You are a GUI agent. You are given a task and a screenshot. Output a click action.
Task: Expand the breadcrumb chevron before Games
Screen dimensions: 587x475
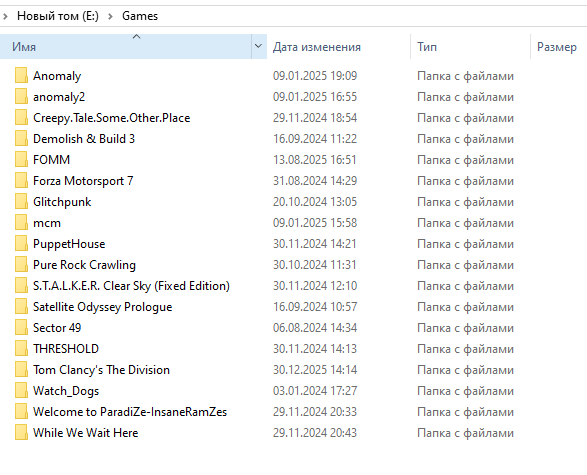(110, 16)
